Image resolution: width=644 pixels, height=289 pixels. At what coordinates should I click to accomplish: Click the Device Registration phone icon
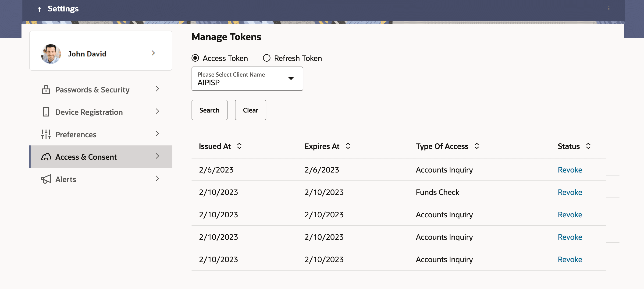46,112
